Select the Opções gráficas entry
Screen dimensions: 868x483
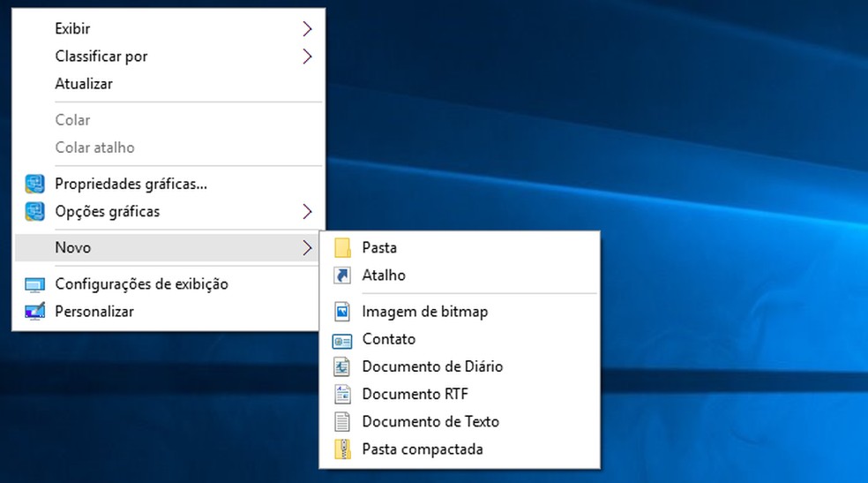coord(168,212)
